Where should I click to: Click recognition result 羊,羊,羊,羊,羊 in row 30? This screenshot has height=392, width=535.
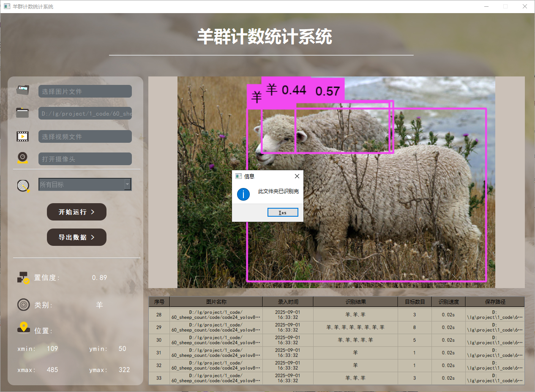click(x=355, y=340)
